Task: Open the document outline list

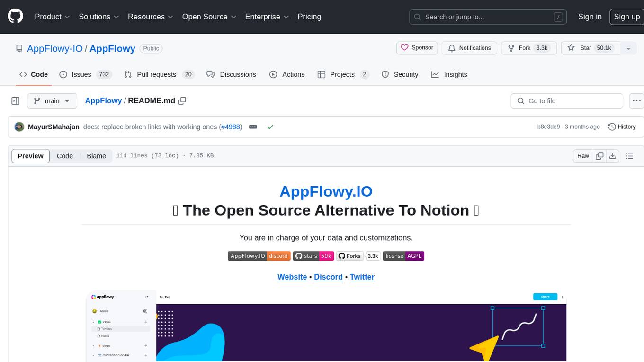Action: pyautogui.click(x=629, y=156)
